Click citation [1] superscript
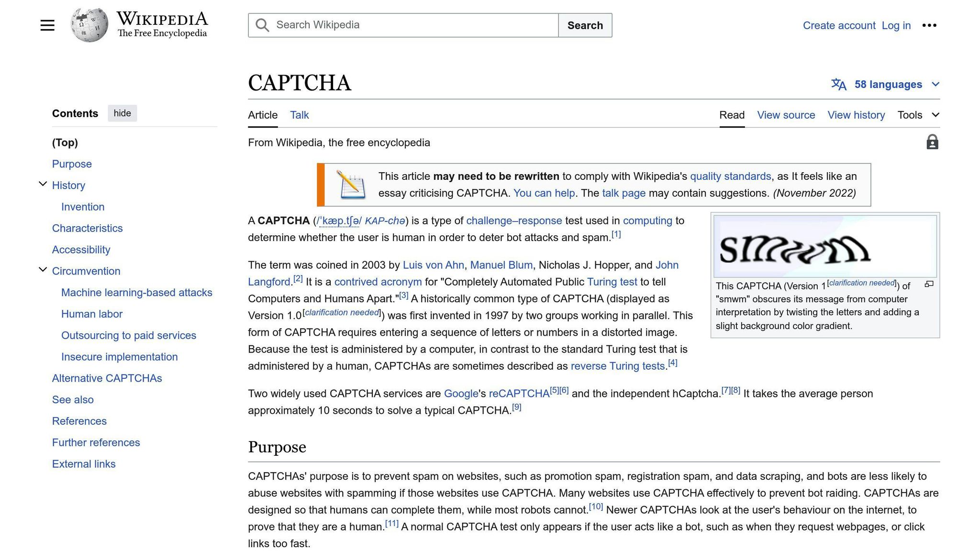The image size is (980, 551). tap(616, 234)
